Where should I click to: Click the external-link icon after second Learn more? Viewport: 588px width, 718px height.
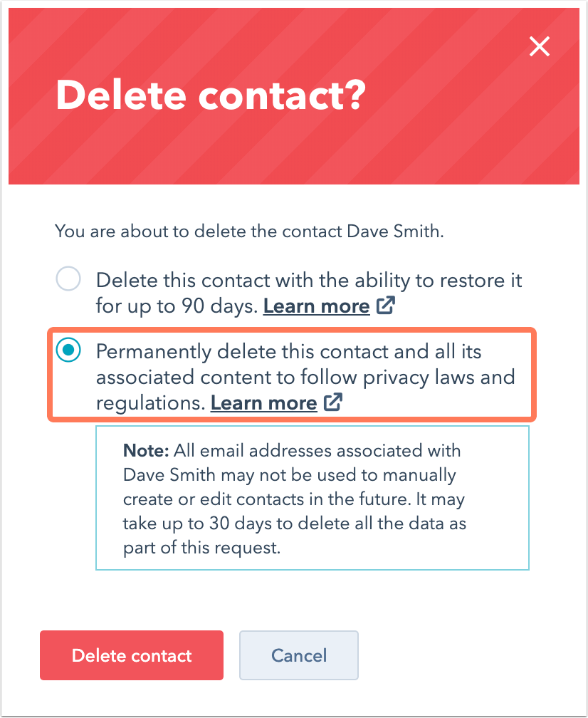click(332, 402)
